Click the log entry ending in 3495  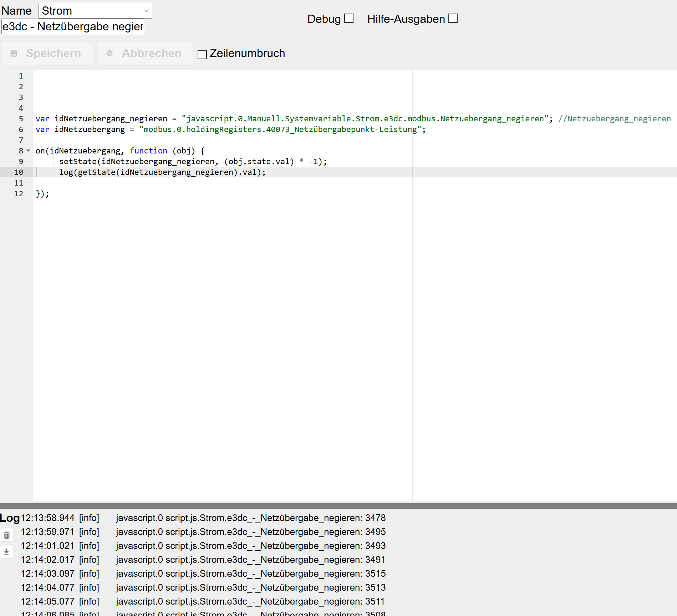[x=203, y=532]
